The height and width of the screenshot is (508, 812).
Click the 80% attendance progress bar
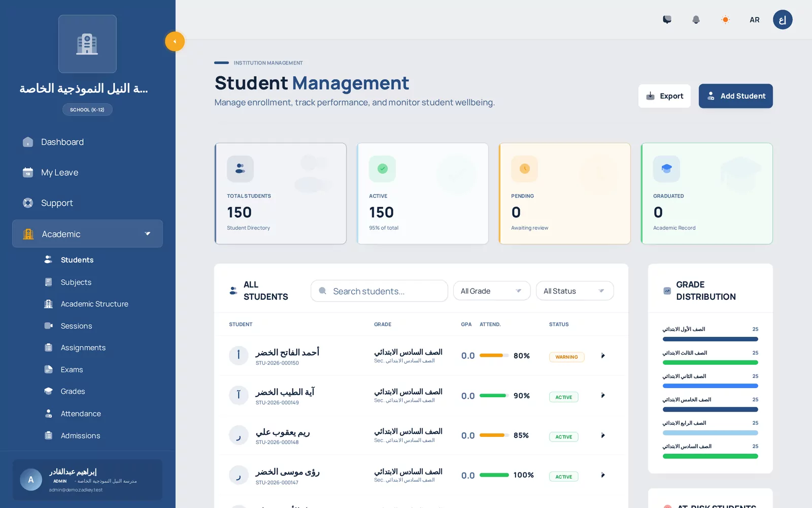pos(494,356)
